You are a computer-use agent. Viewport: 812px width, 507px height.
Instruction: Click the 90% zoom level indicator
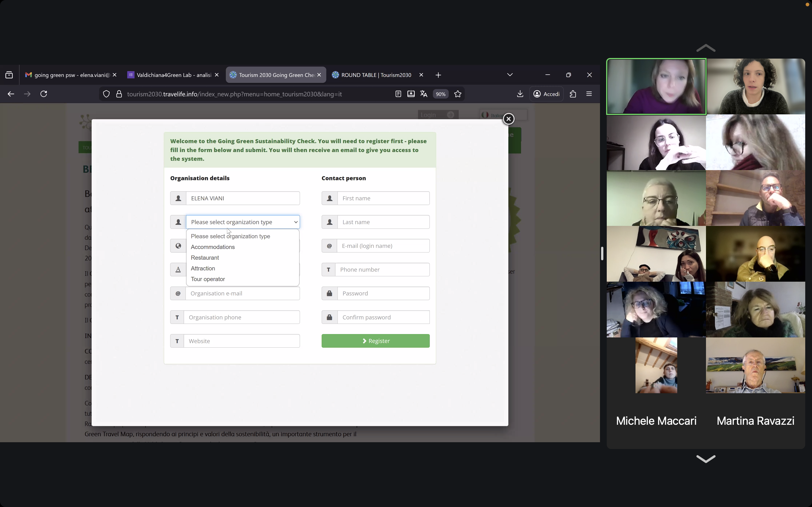[440, 94]
